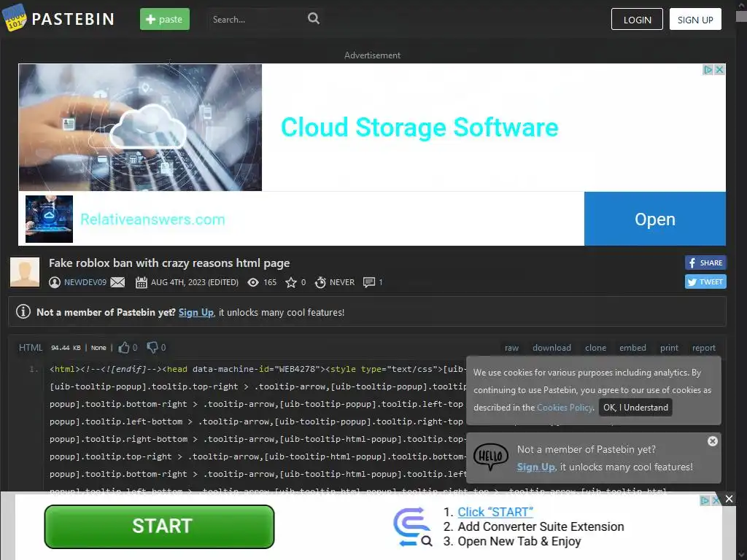Click the paste author's avatar image
This screenshot has height=560, width=747.
(25, 273)
